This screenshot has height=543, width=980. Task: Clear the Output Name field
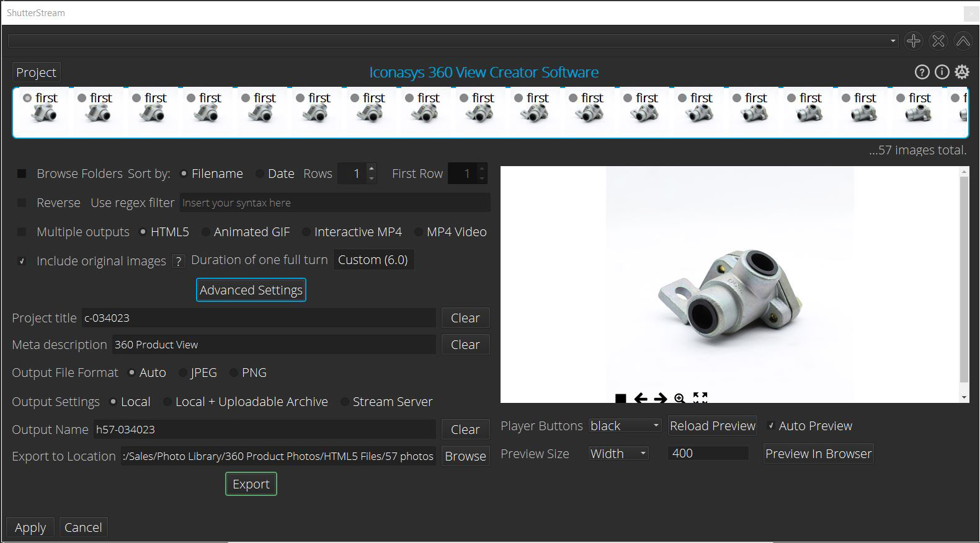click(465, 430)
